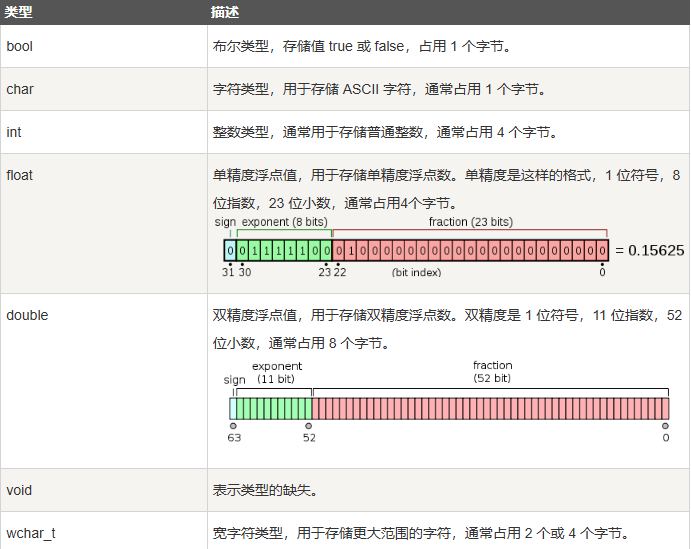Viewport: 691px width, 549px height.
Task: Click the 表示类型的缺失 description text
Action: pos(265,490)
